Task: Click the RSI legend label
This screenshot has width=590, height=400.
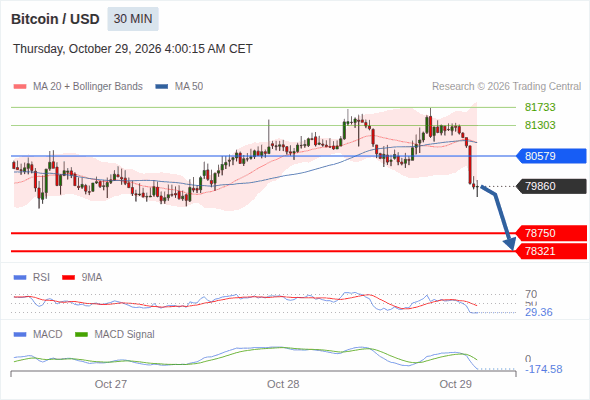Action: (41, 278)
